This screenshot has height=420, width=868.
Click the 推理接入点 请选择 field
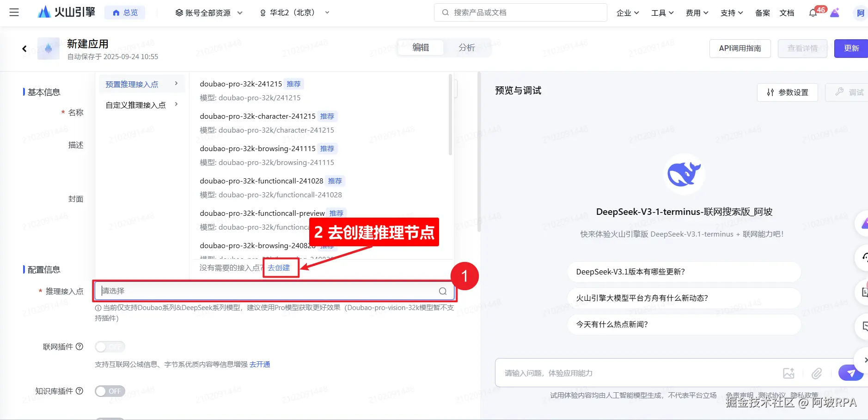pyautogui.click(x=275, y=291)
